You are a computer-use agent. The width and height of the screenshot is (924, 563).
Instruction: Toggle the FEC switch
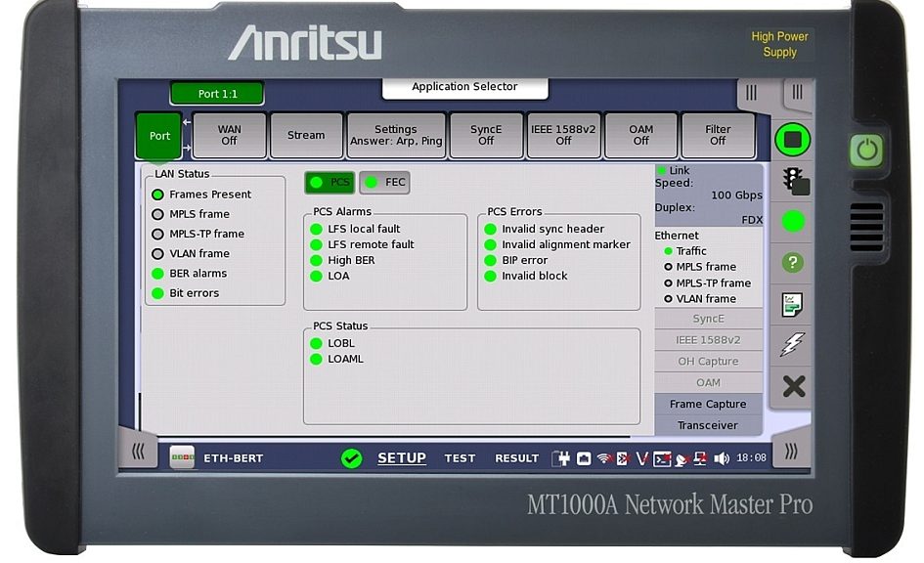385,182
